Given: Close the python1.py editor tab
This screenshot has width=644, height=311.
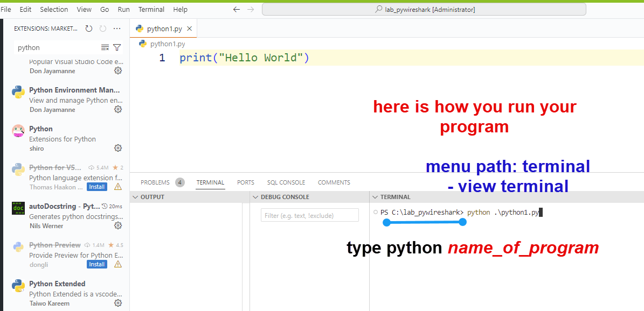Looking at the screenshot, I should pos(189,29).
